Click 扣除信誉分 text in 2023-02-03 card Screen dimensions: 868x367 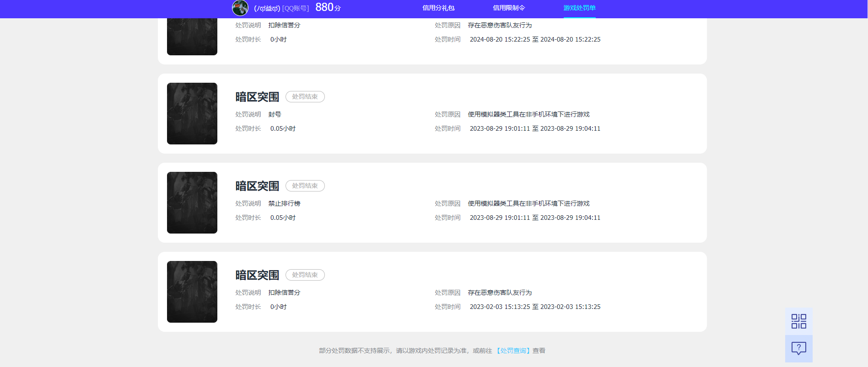[284, 293]
